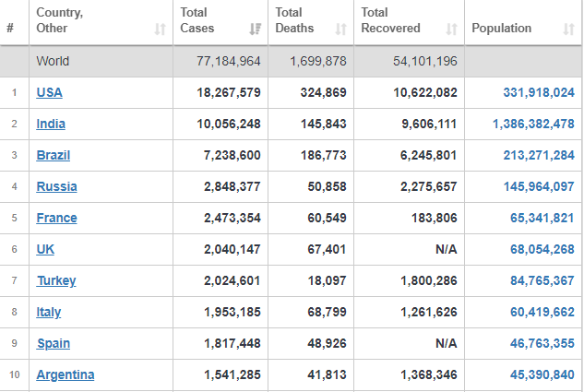
Task: Sort table by Country column arrows
Action: point(161,29)
